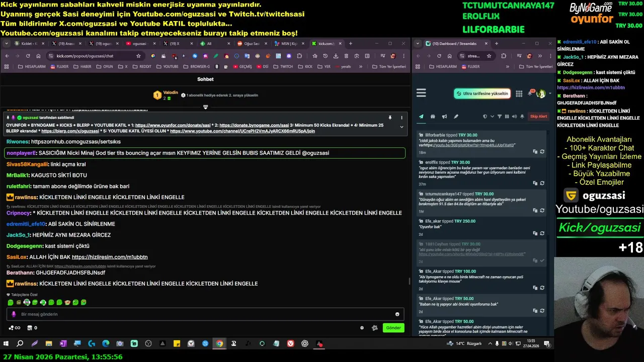Select the pencil tab in Streamlabs events
This screenshot has width=644, height=362.
pyautogui.click(x=456, y=117)
